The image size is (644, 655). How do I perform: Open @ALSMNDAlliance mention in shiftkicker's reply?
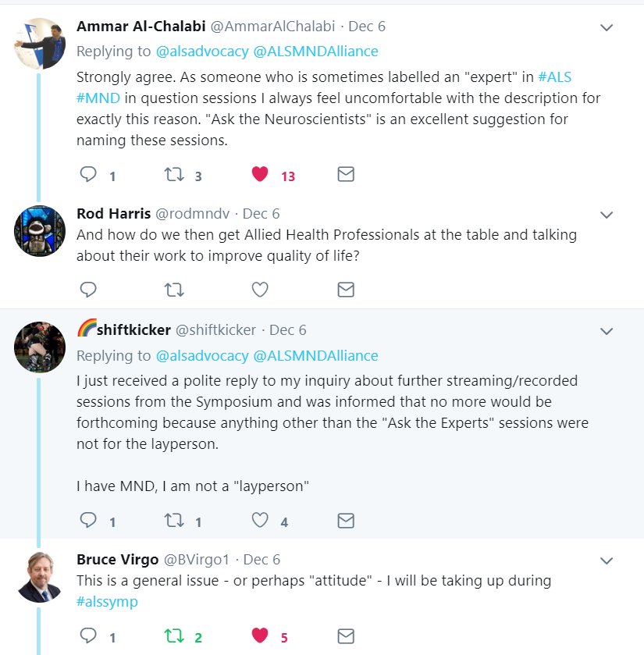(x=315, y=355)
